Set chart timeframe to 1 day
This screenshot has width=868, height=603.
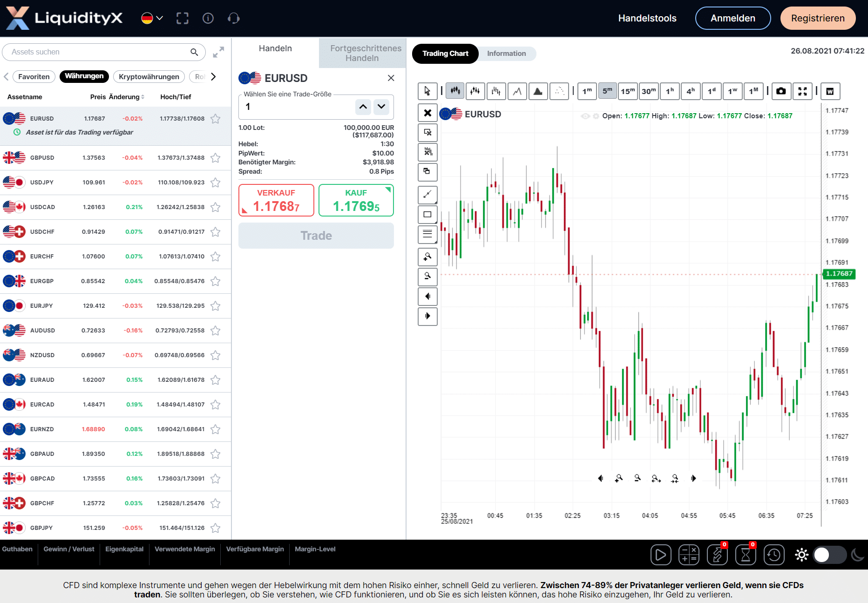712,91
